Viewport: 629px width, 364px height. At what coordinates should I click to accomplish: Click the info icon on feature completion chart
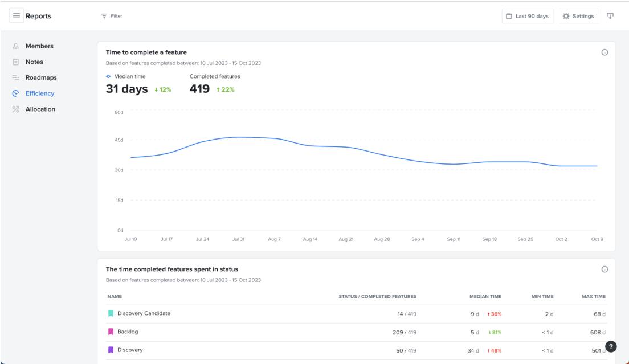[605, 52]
